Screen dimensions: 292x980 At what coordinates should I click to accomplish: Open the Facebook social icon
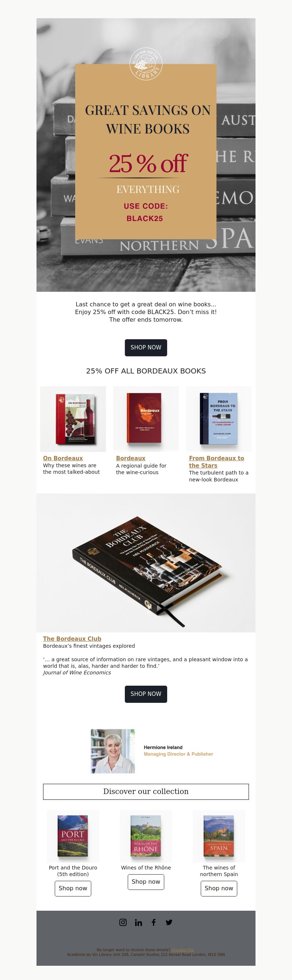(154, 922)
